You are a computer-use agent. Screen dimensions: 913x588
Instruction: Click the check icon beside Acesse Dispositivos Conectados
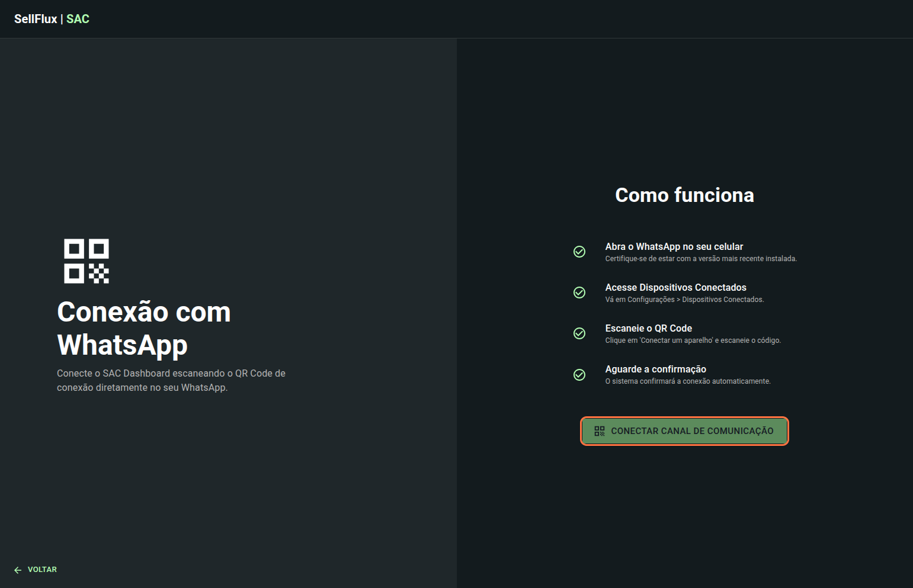click(579, 293)
